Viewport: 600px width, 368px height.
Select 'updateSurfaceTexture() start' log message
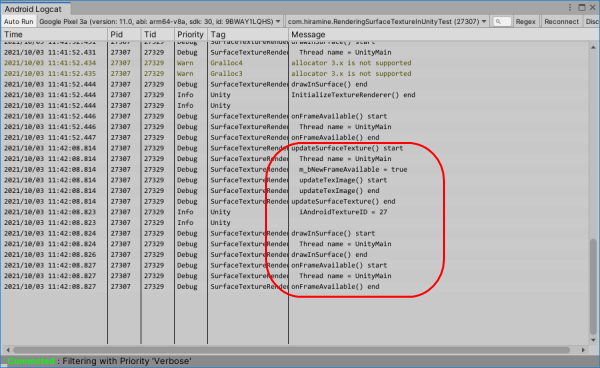tap(347, 148)
